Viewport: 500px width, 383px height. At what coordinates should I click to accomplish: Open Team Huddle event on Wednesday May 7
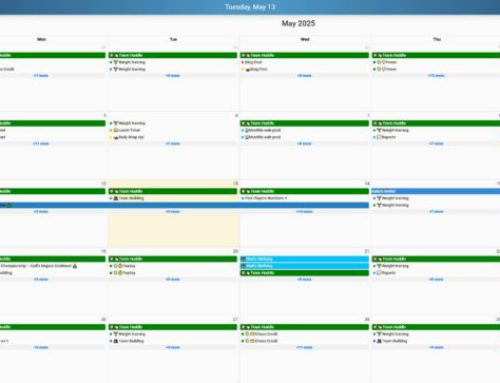[x=304, y=123]
